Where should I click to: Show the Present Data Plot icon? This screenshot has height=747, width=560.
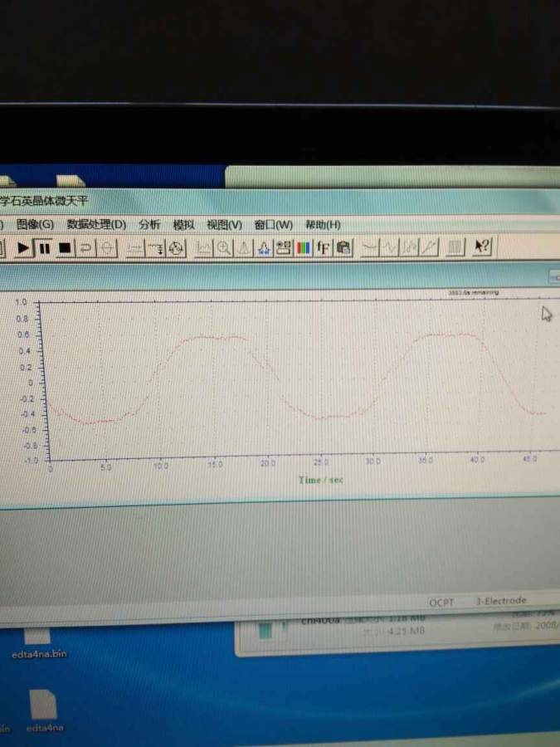[204, 247]
